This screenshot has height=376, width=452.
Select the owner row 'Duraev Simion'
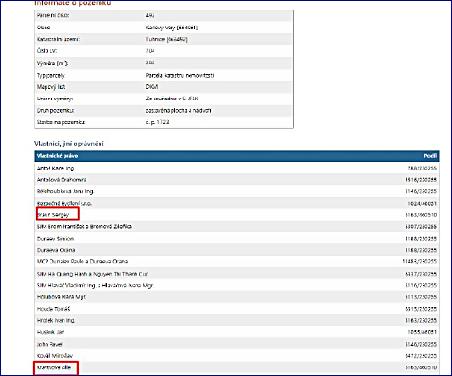point(237,239)
